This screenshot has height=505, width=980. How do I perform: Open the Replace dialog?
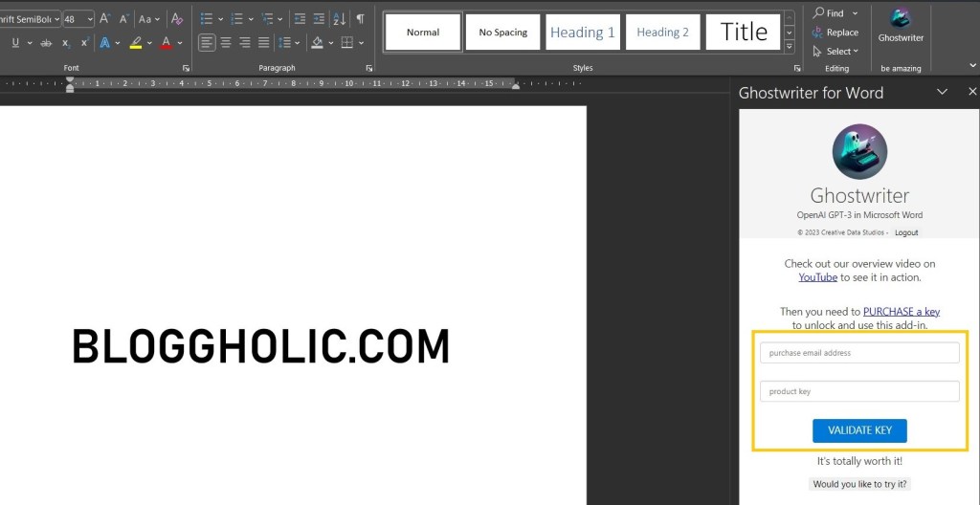click(835, 33)
